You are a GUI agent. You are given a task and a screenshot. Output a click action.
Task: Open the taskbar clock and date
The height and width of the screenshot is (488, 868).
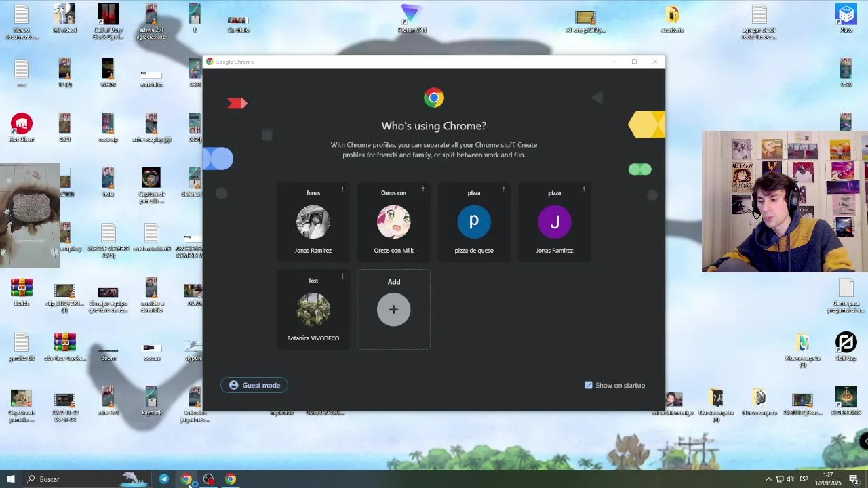point(828,479)
